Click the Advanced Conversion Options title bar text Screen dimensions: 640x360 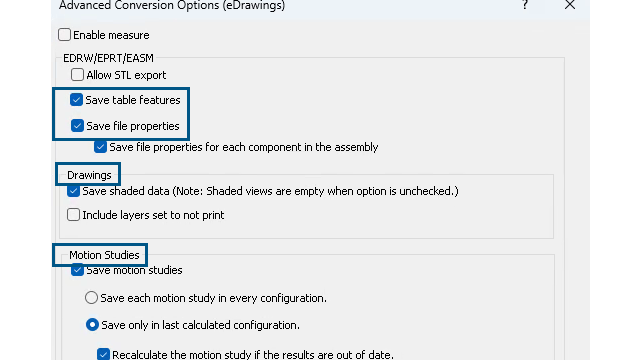click(172, 5)
